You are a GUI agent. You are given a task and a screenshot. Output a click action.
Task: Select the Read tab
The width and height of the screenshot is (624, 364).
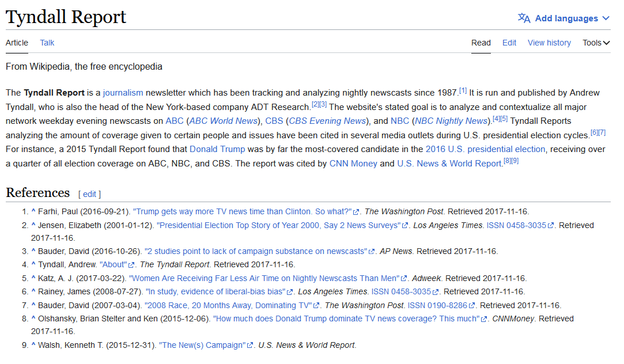(x=481, y=43)
